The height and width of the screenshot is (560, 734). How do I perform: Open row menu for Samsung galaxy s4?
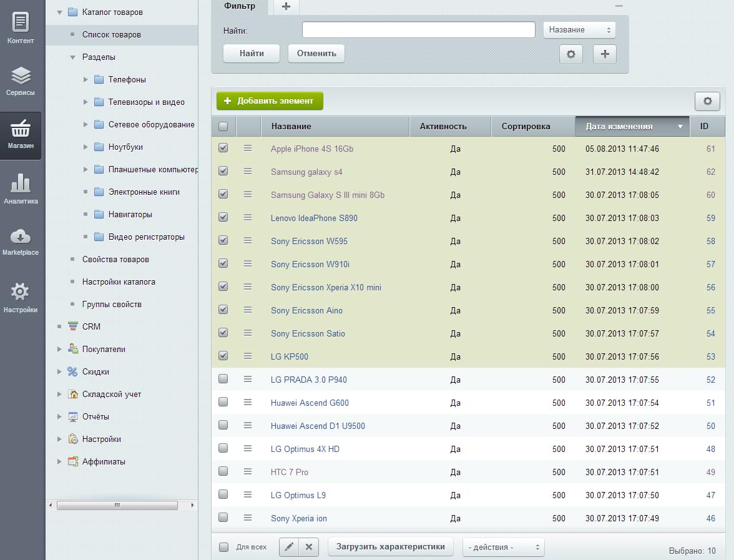248,171
